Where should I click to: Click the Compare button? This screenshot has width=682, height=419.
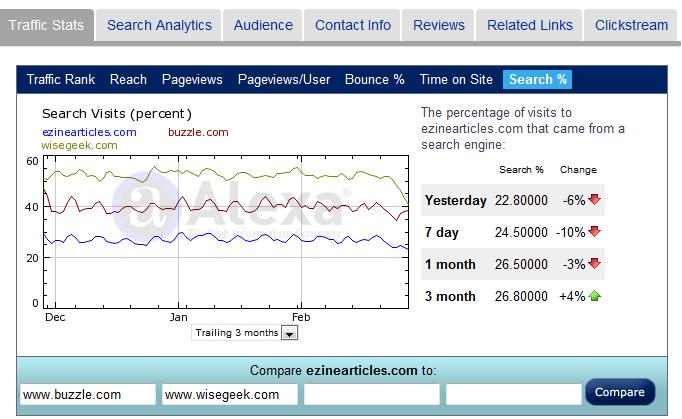pyautogui.click(x=620, y=392)
